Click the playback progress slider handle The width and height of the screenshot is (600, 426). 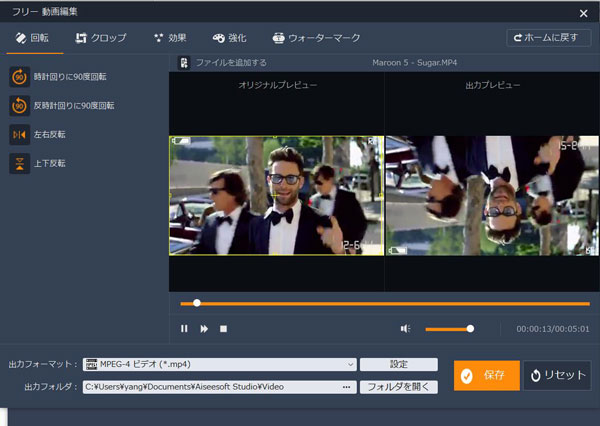click(197, 303)
